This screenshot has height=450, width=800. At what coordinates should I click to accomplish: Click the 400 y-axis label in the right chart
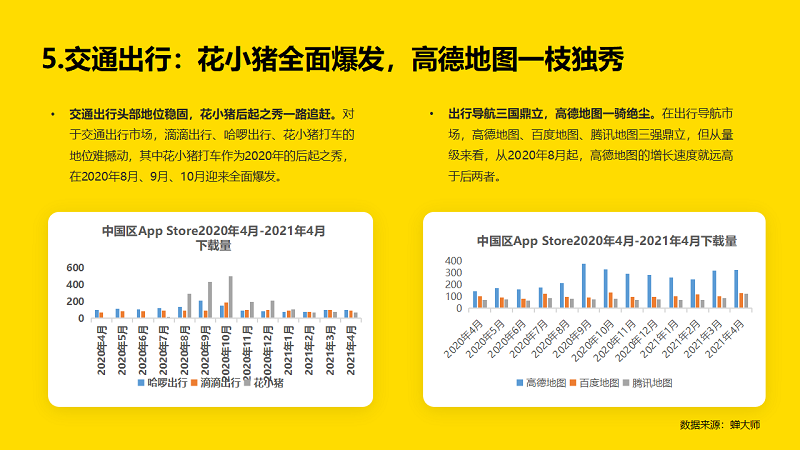454,260
